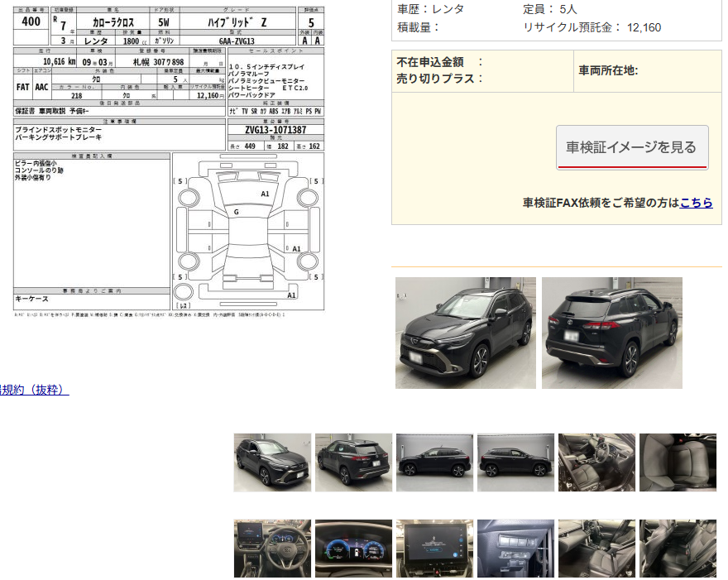728x580 pixels.
Task: Open the instrument cluster thumbnail
Action: (x=353, y=548)
